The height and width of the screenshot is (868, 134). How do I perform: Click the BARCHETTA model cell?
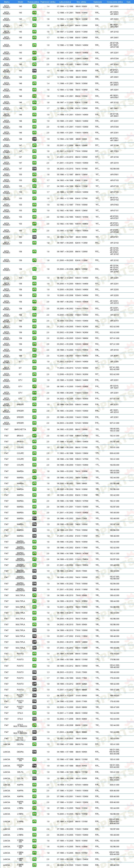pyautogui.click(x=20, y=430)
